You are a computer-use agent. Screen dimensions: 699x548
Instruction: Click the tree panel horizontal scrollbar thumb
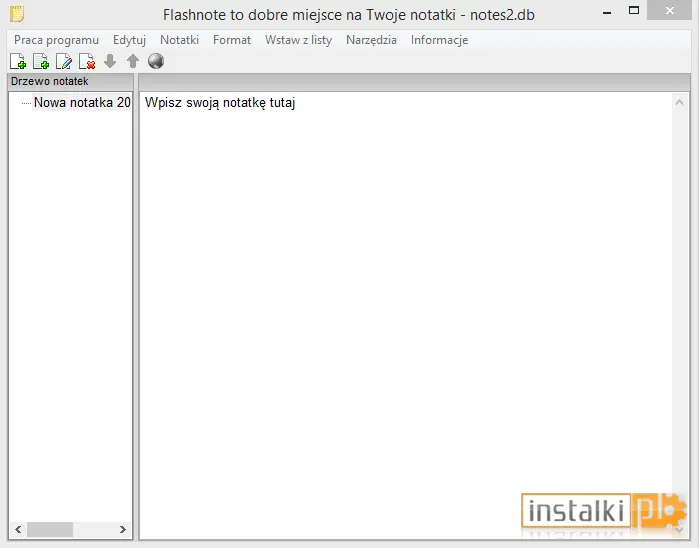tap(50, 529)
